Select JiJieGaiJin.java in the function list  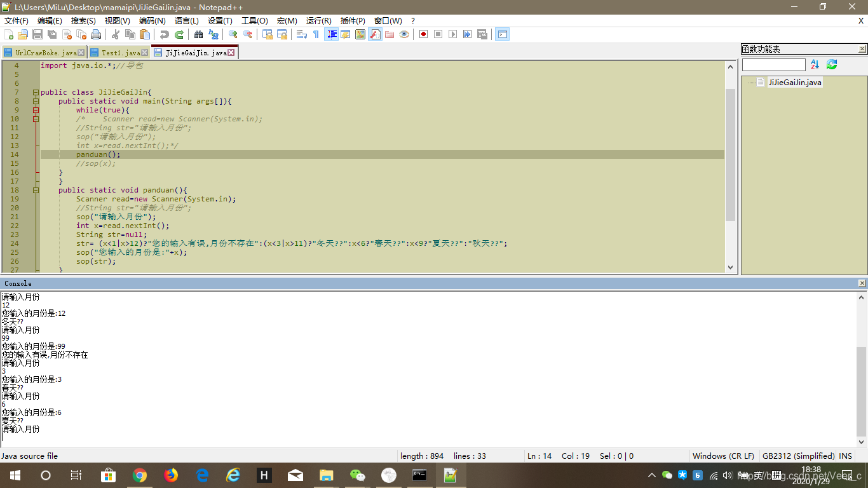[x=794, y=82]
